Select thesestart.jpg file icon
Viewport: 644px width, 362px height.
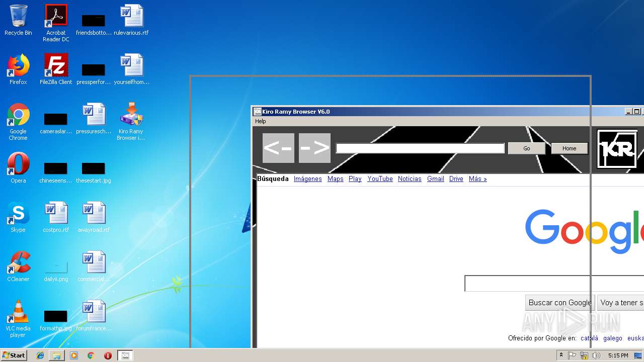94,172
